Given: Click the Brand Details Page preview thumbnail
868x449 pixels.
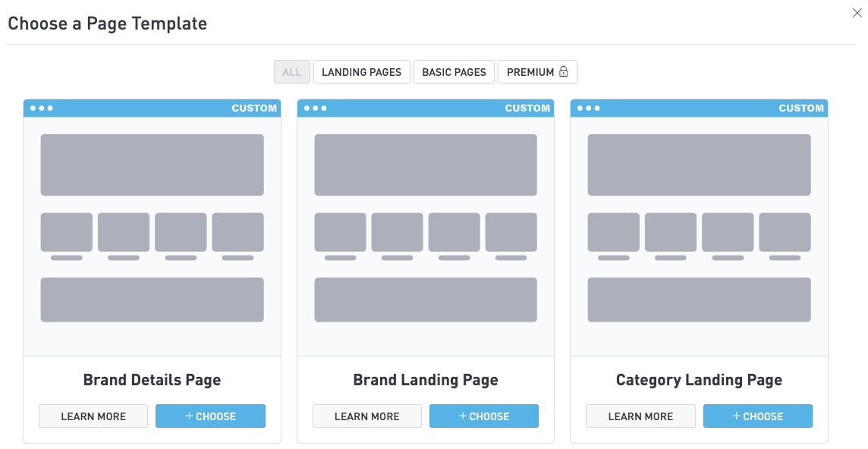Looking at the screenshot, I should [x=152, y=228].
